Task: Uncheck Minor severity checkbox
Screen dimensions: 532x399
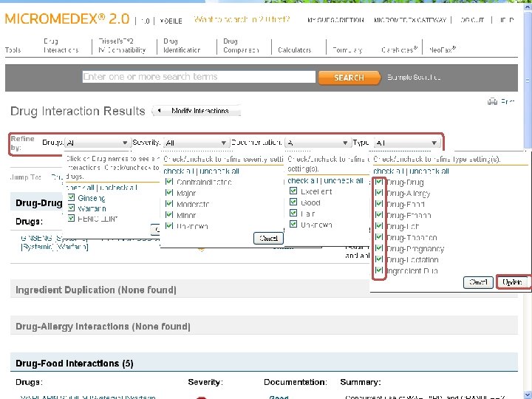Action: pyautogui.click(x=169, y=214)
